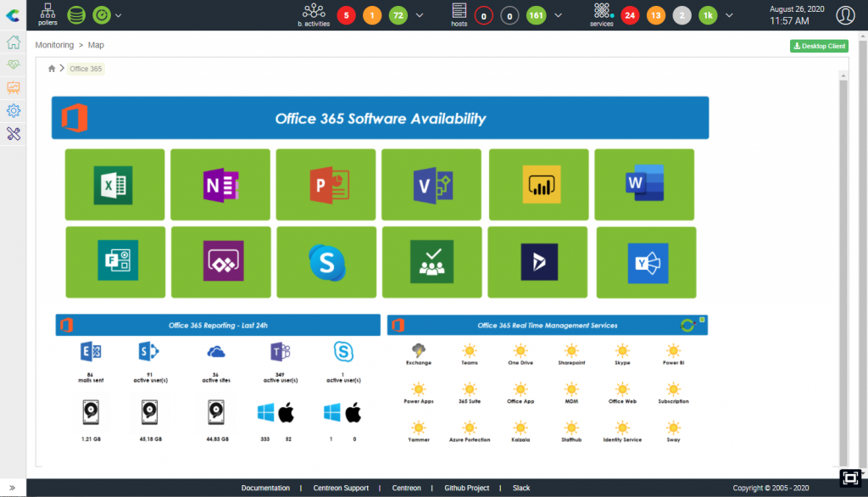Click the green database status icon

[76, 15]
